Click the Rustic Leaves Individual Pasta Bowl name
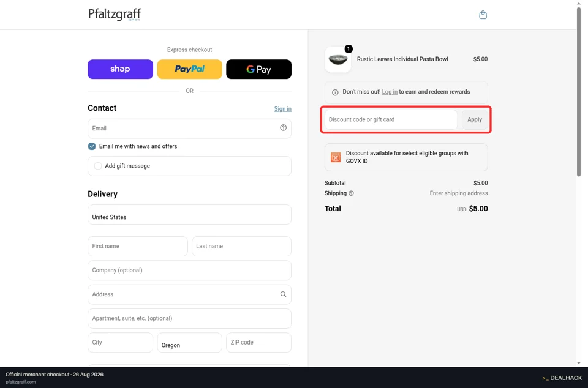This screenshot has width=588, height=388. click(402, 59)
